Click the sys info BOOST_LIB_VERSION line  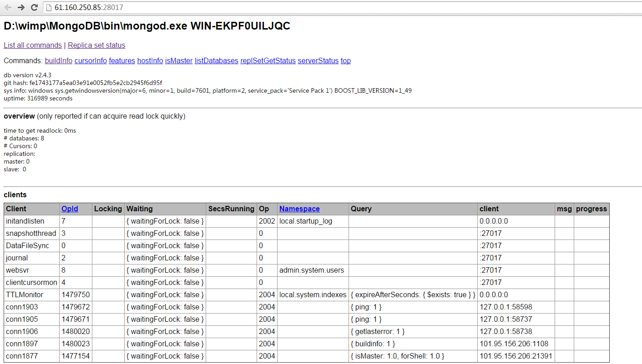coord(207,90)
